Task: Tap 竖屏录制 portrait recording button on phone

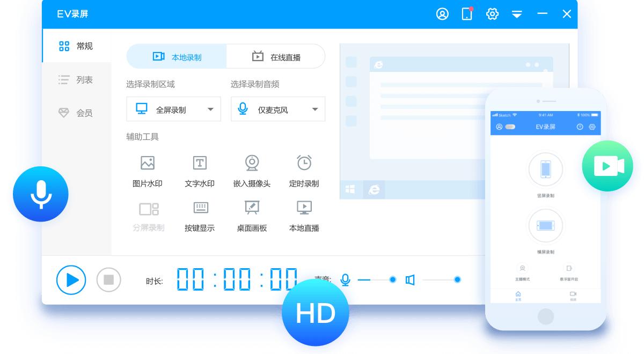Action: click(x=546, y=169)
